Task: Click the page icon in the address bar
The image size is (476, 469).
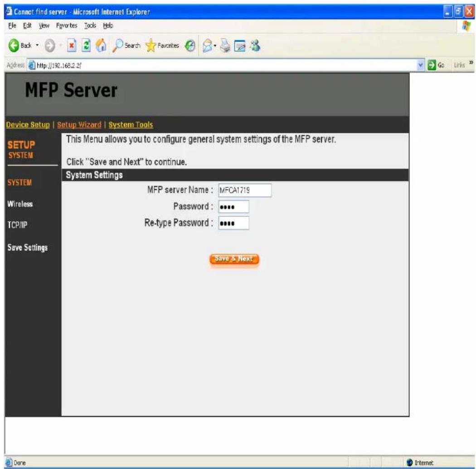Action: point(32,65)
